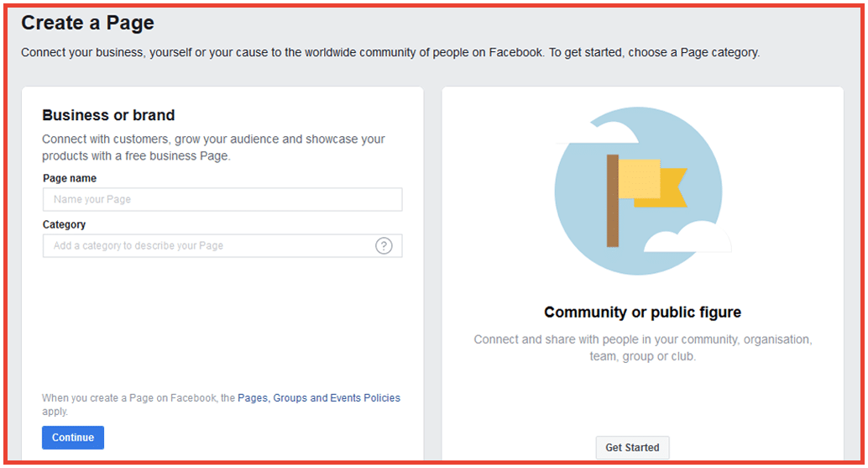Image resolution: width=868 pixels, height=468 pixels.
Task: Select the 'Community or public figure' heading
Action: tap(642, 313)
